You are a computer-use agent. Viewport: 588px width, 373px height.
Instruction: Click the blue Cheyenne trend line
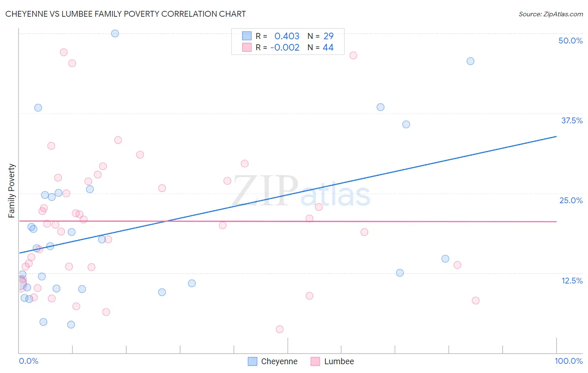click(288, 194)
